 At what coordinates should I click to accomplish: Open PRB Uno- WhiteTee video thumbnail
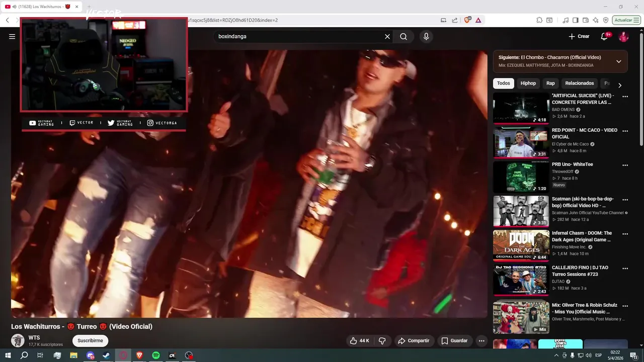(x=521, y=176)
